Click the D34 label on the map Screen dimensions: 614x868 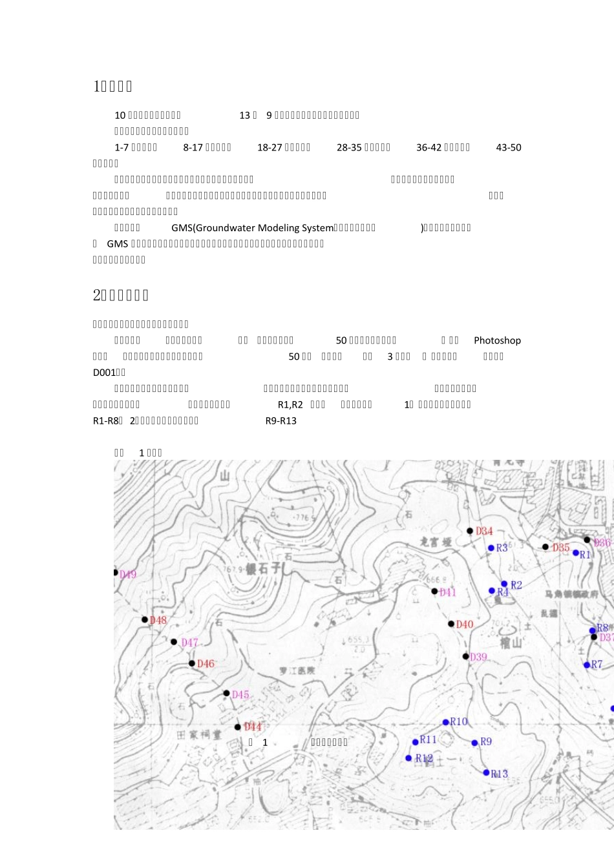[x=484, y=531]
